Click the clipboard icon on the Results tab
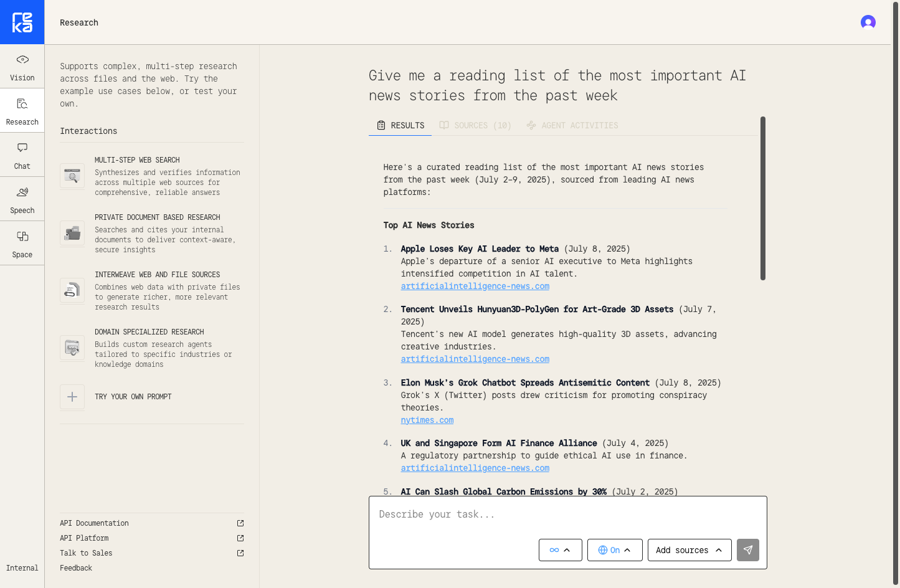Image resolution: width=900 pixels, height=588 pixels. (x=381, y=125)
